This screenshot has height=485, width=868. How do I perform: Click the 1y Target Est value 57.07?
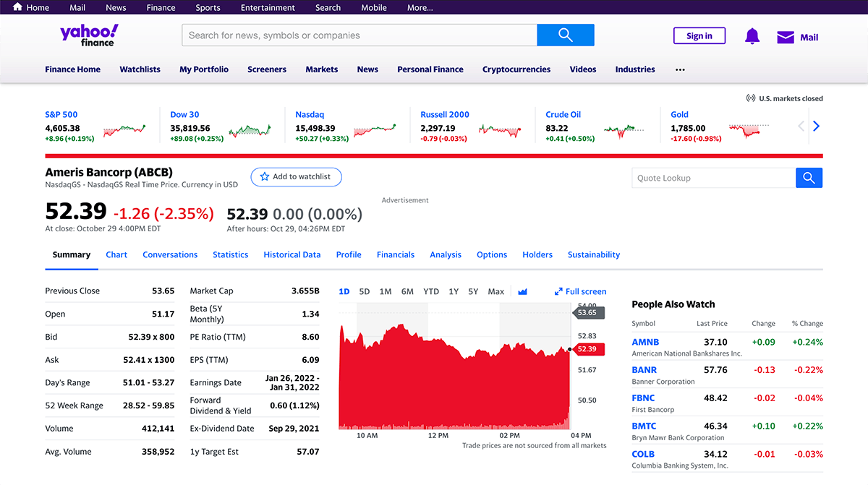pyautogui.click(x=308, y=452)
